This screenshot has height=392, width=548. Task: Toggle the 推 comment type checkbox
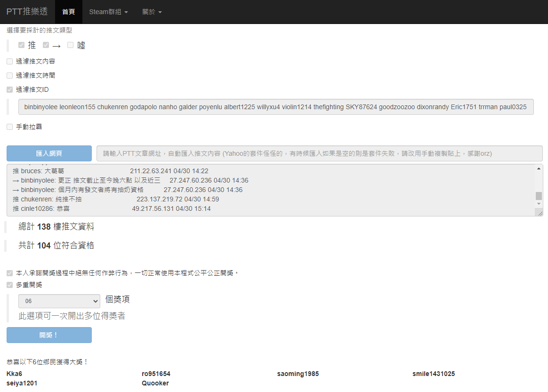point(21,45)
